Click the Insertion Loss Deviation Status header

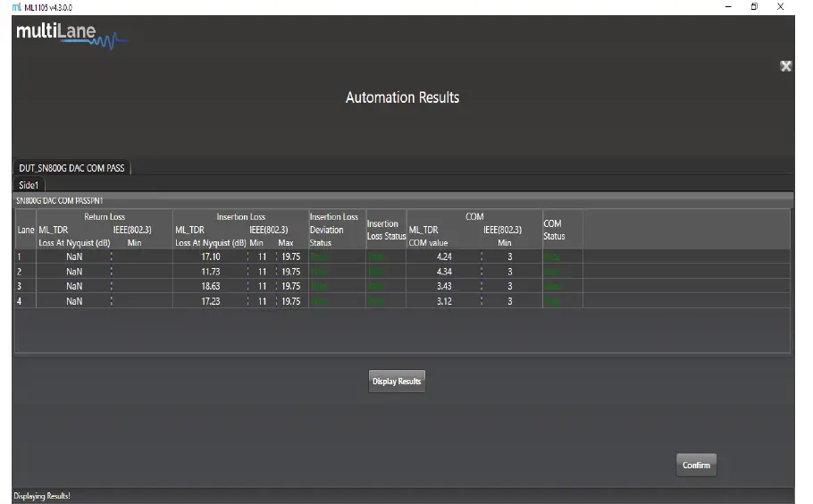(x=334, y=230)
